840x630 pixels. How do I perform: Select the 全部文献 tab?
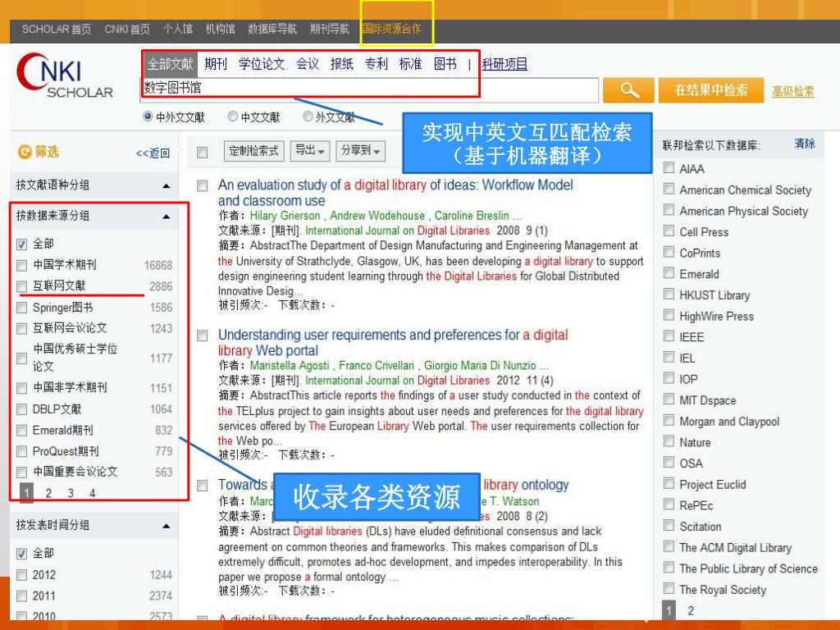[x=171, y=64]
